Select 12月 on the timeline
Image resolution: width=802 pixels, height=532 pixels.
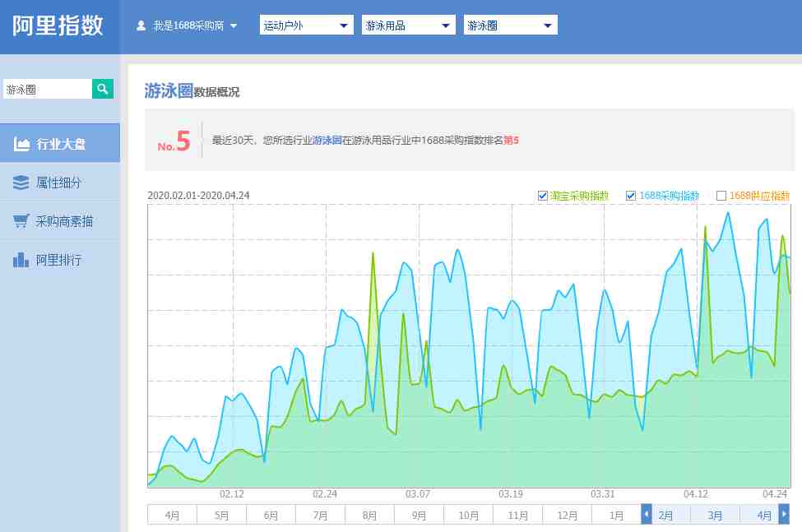pyautogui.click(x=568, y=515)
